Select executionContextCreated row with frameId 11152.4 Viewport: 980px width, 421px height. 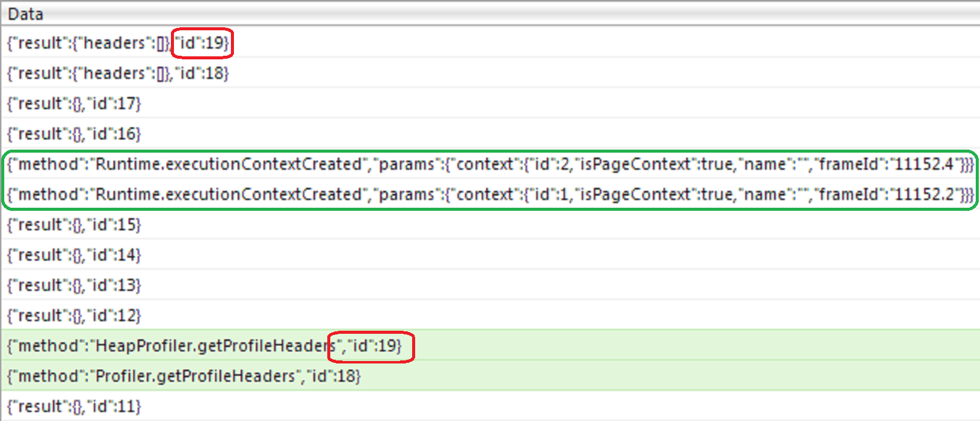pyautogui.click(x=490, y=164)
